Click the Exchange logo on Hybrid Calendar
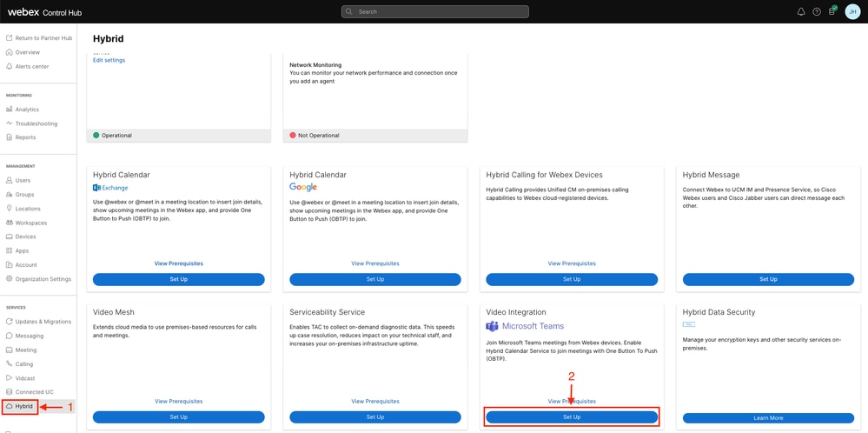868x433 pixels. pos(110,188)
